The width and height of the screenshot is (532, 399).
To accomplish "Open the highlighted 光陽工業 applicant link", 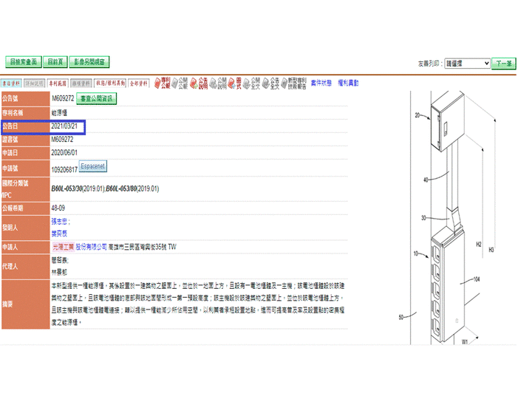I will pyautogui.click(x=63, y=247).
